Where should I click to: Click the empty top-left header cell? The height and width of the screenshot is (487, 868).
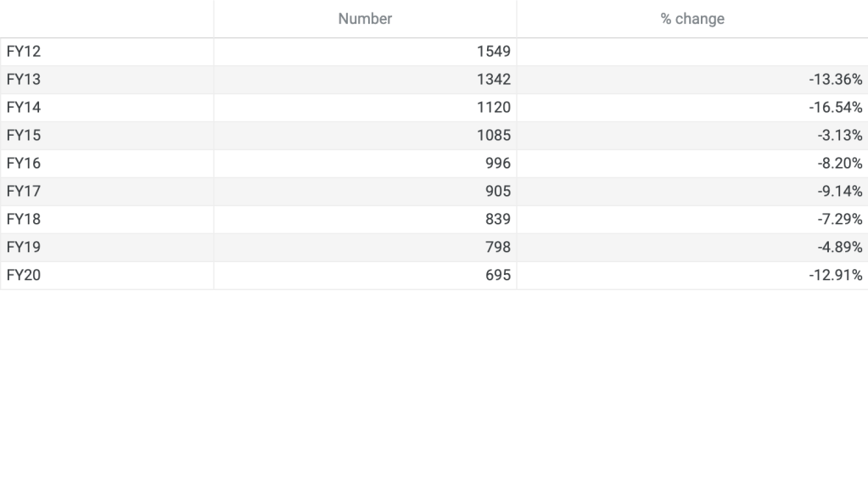tap(107, 19)
